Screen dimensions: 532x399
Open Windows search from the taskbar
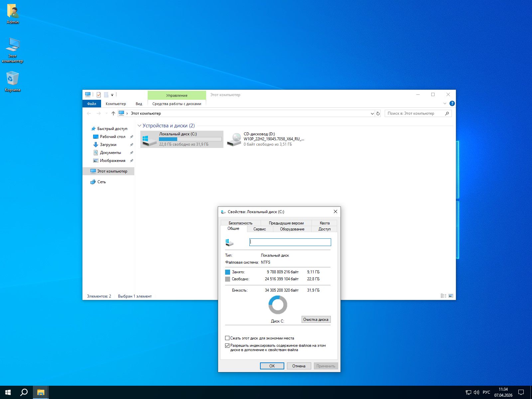pos(24,392)
